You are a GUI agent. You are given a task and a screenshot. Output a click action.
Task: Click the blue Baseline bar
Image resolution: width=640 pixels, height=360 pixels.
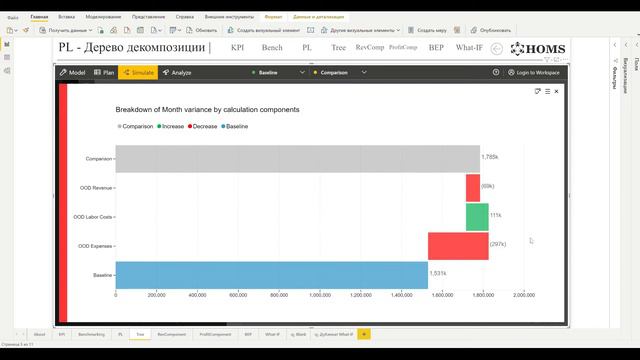[x=272, y=275]
